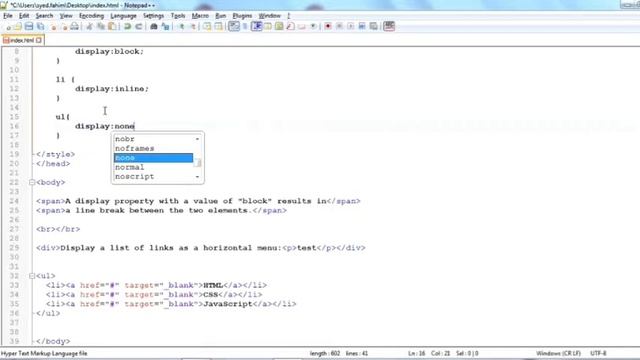Choose 'normal' in autocomplete list
640x360 pixels.
(x=153, y=167)
